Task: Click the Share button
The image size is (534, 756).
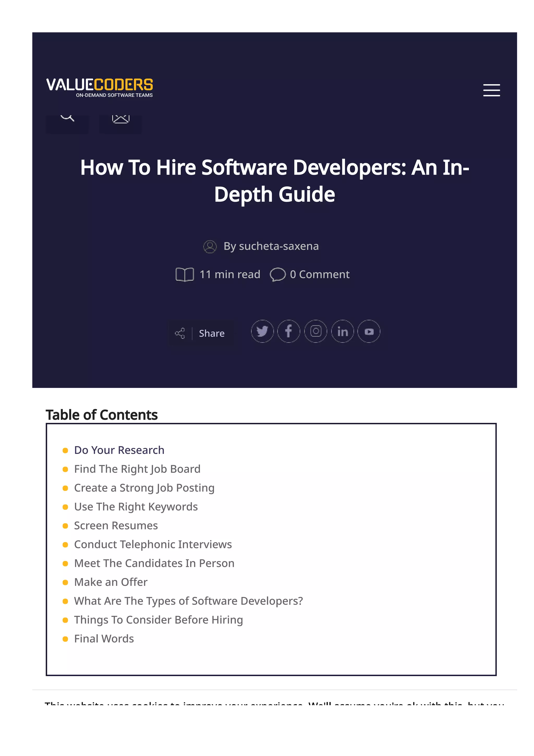Action: pos(201,333)
